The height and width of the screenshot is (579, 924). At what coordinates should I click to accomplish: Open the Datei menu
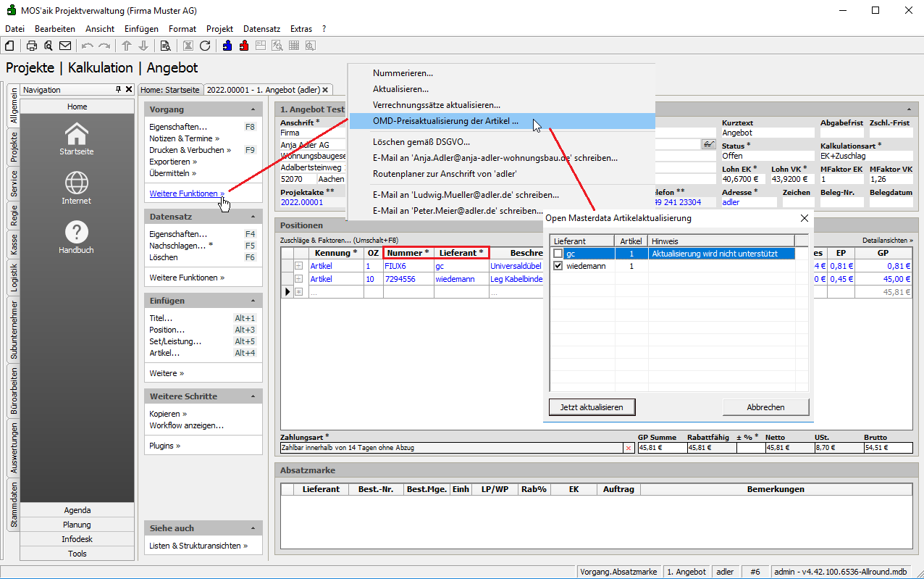[x=14, y=29]
